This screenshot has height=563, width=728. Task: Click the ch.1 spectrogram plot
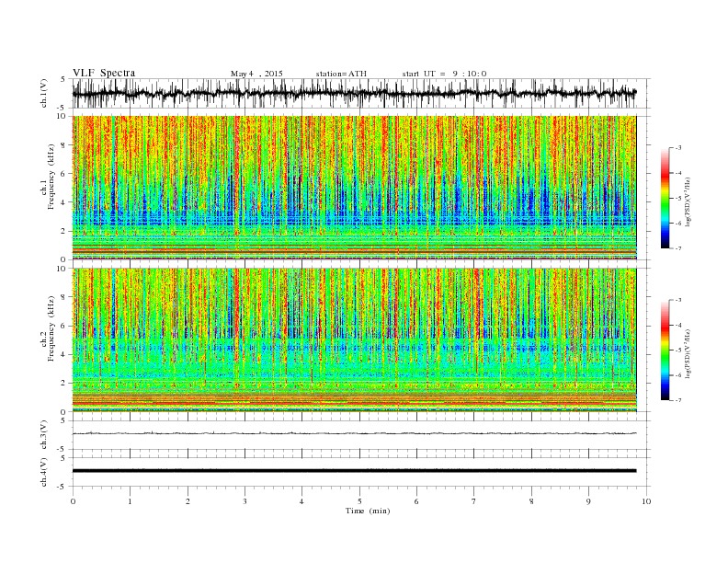354,188
